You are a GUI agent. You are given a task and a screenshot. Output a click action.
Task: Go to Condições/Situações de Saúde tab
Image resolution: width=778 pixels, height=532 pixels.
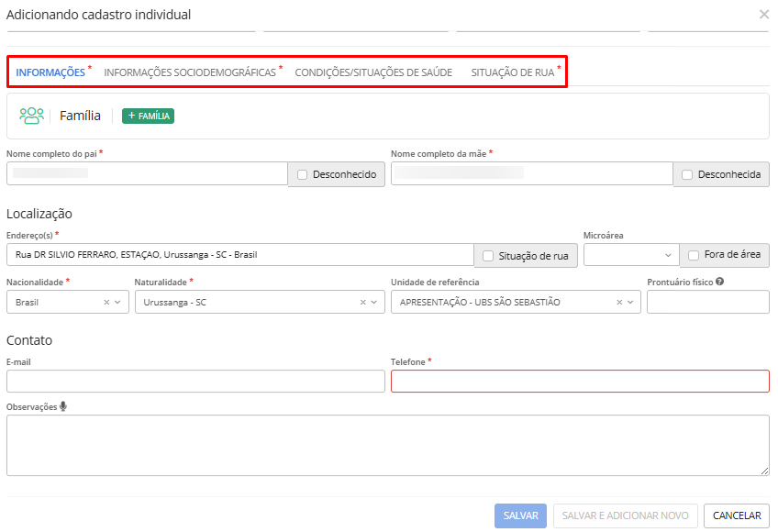click(x=373, y=72)
